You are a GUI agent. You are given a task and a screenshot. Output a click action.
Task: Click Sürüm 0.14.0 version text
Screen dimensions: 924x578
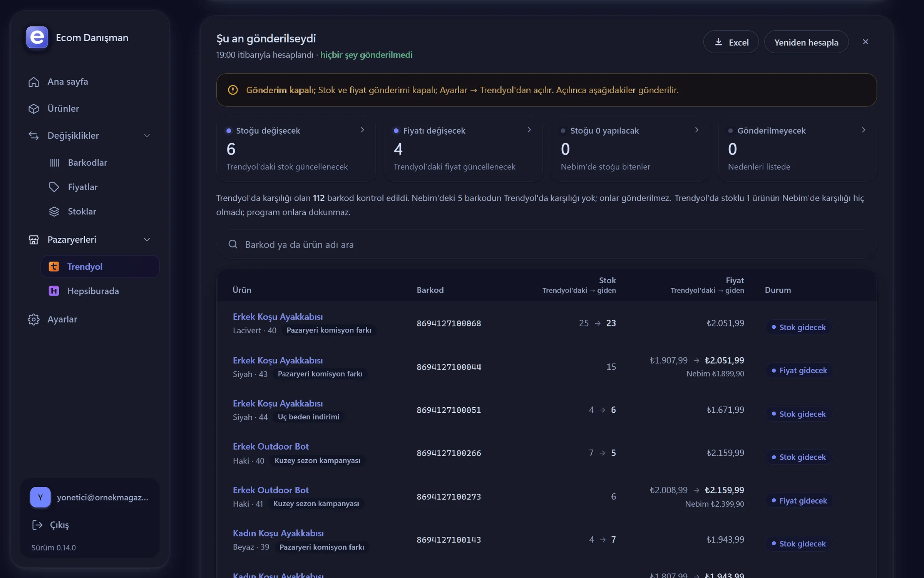point(54,548)
